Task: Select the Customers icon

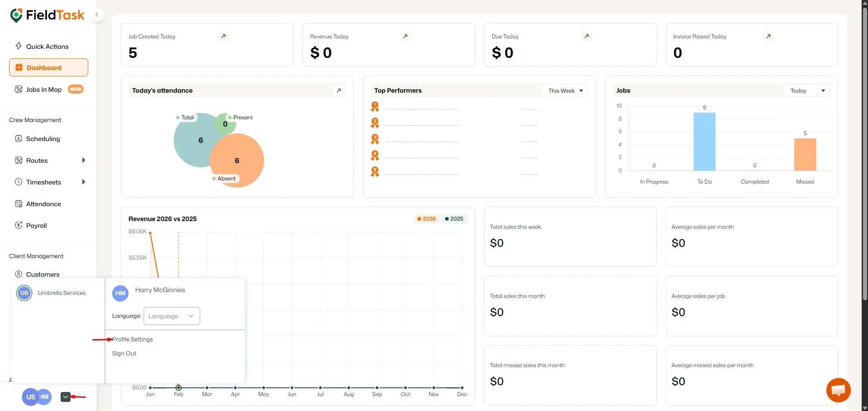Action: tap(19, 274)
